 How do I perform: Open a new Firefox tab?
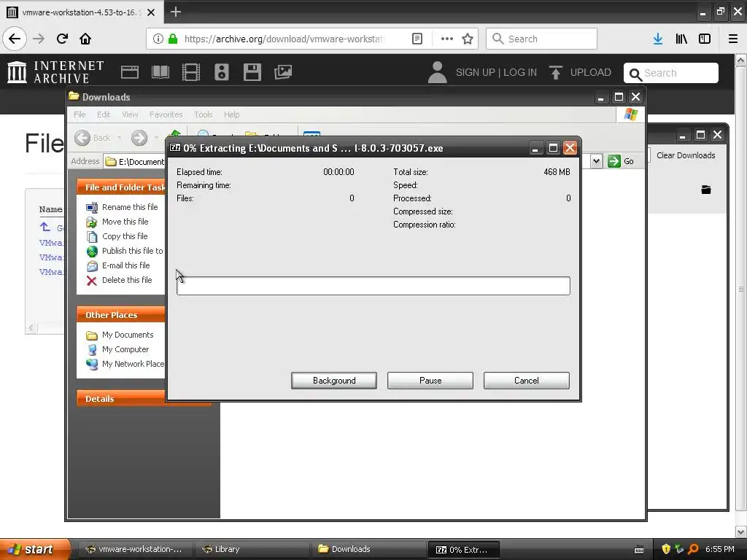(x=176, y=12)
